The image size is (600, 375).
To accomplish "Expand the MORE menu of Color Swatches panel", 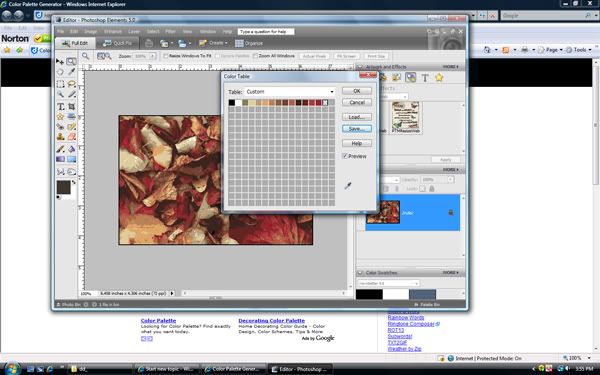I will 451,273.
